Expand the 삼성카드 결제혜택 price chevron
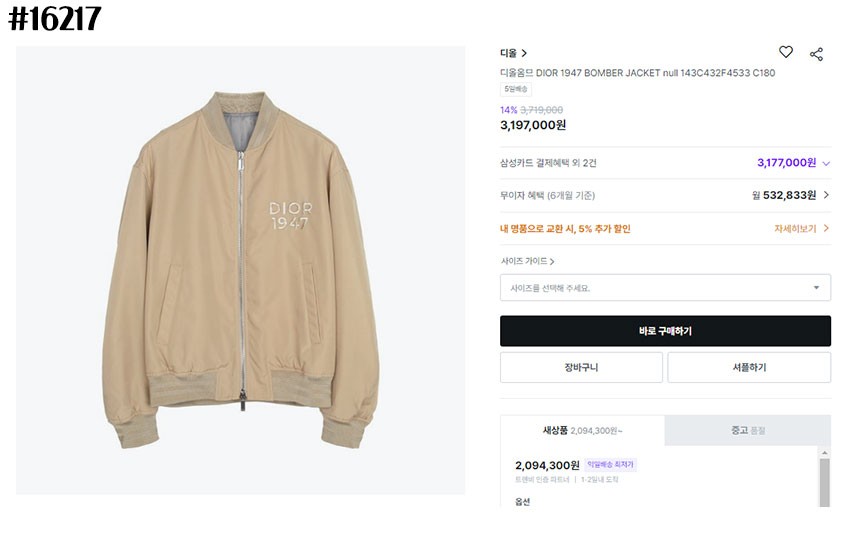860x546 pixels. 826,163
